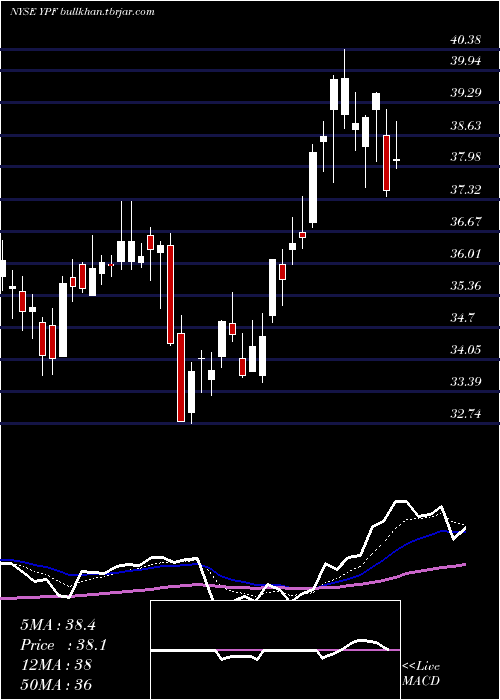Select the 33.39 price level label
Screen dimensions: 500x700
point(465,382)
